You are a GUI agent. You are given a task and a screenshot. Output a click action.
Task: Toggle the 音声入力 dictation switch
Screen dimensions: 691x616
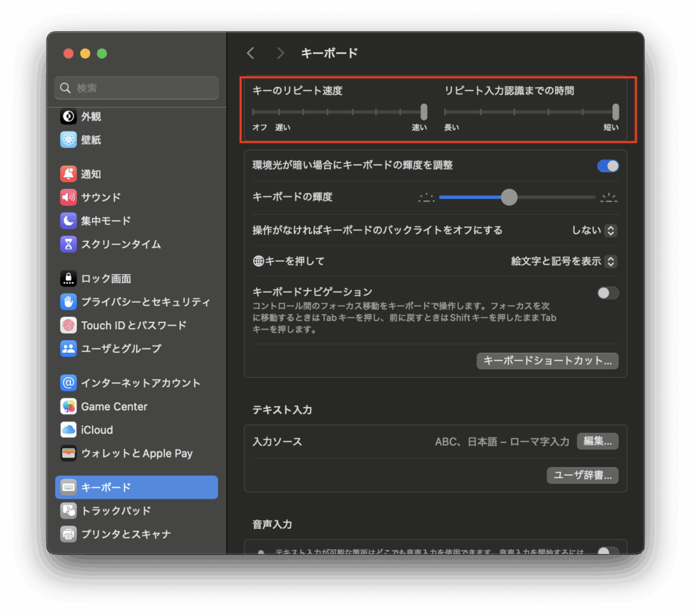click(607, 551)
